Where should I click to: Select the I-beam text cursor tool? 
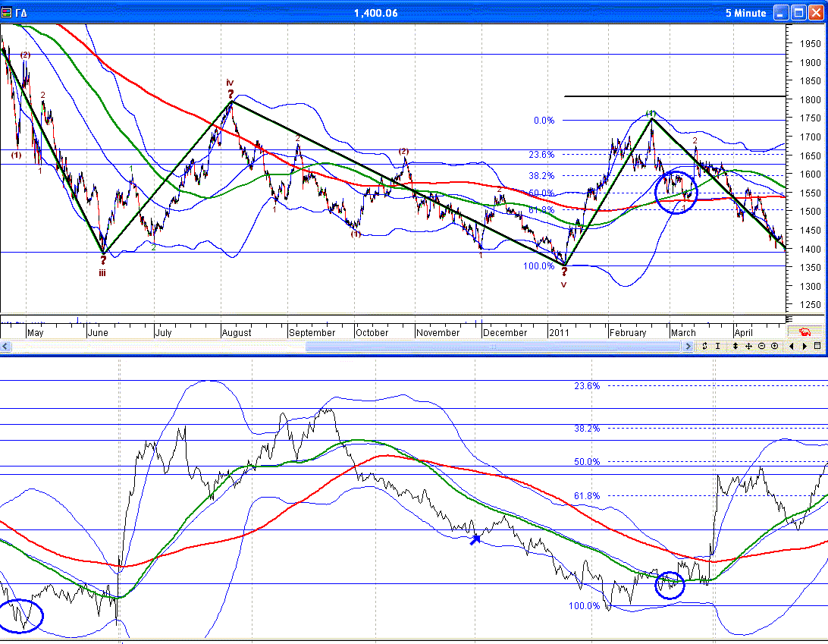point(717,346)
